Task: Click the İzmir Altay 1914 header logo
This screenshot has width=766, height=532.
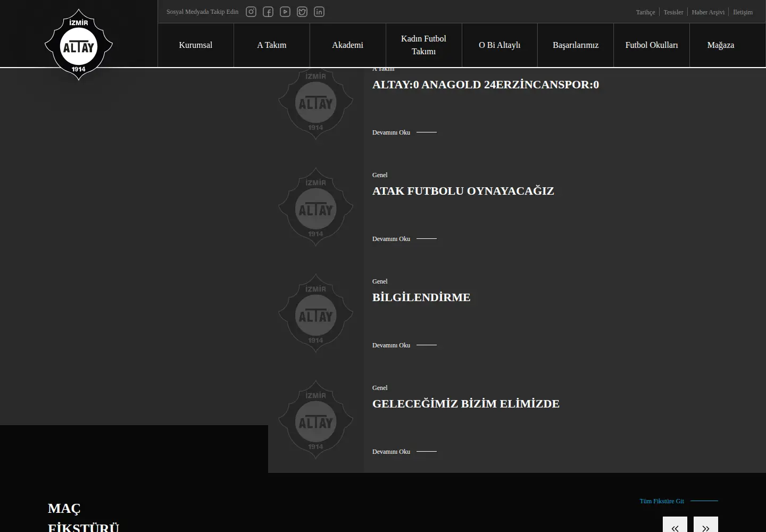Action: pyautogui.click(x=79, y=45)
